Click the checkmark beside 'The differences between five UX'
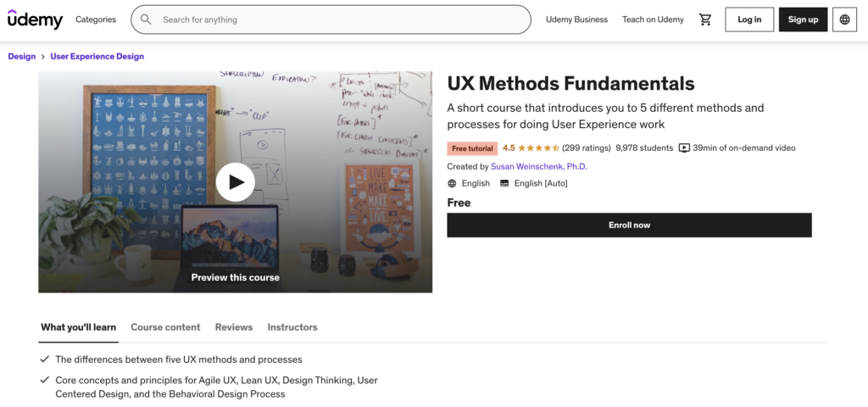868x407 pixels. tap(44, 360)
